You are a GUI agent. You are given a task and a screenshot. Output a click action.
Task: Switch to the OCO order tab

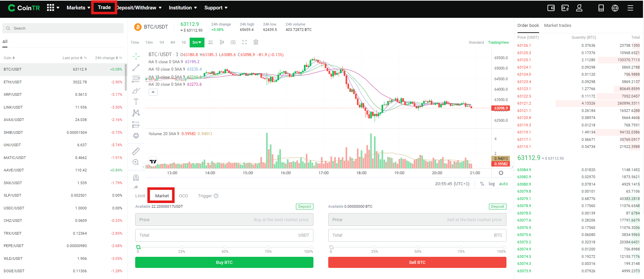coord(183,196)
